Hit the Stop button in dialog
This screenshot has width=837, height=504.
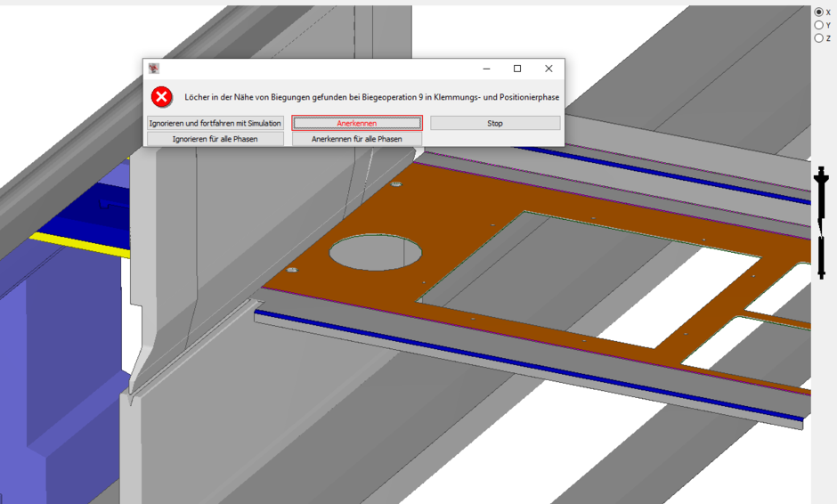pos(495,124)
